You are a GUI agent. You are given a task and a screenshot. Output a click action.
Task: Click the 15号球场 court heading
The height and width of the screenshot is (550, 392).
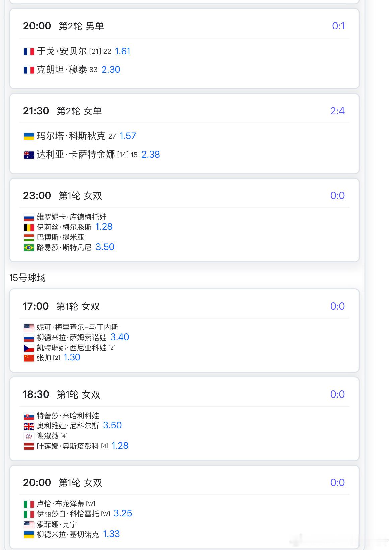click(x=27, y=278)
